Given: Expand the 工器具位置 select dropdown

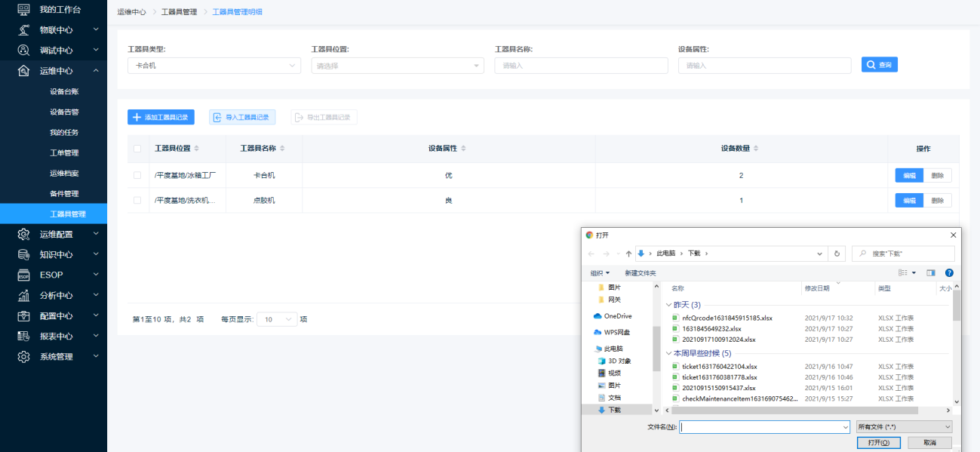Looking at the screenshot, I should pyautogui.click(x=397, y=66).
